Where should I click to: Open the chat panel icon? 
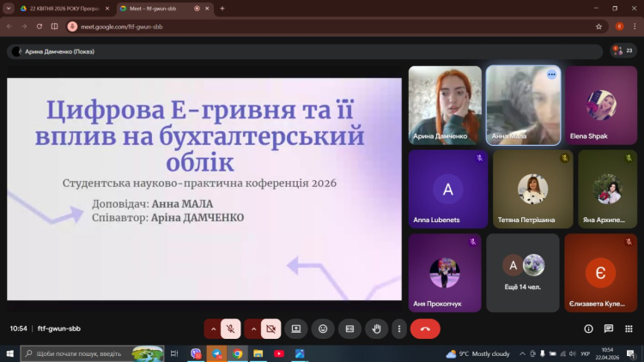[x=608, y=329]
